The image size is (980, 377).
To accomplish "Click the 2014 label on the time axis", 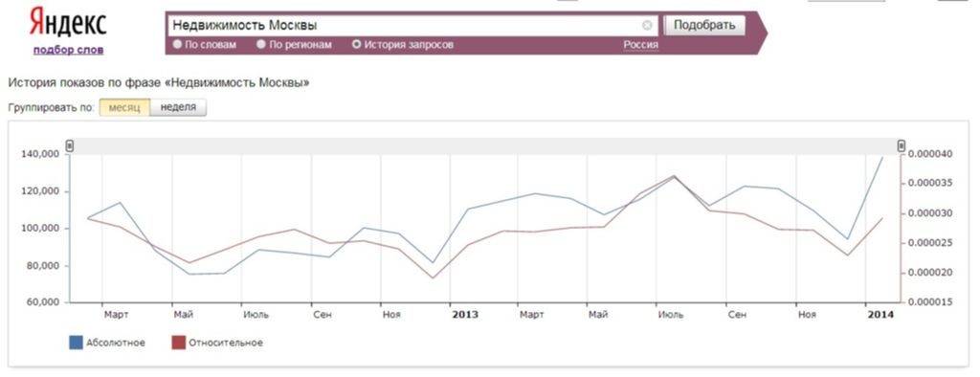I will tap(880, 315).
